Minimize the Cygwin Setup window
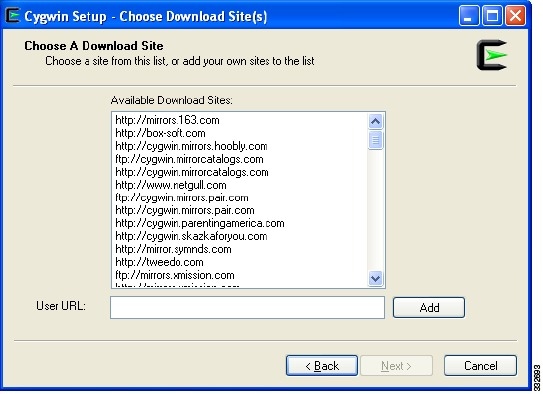This screenshot has width=543, height=394. [x=469, y=16]
